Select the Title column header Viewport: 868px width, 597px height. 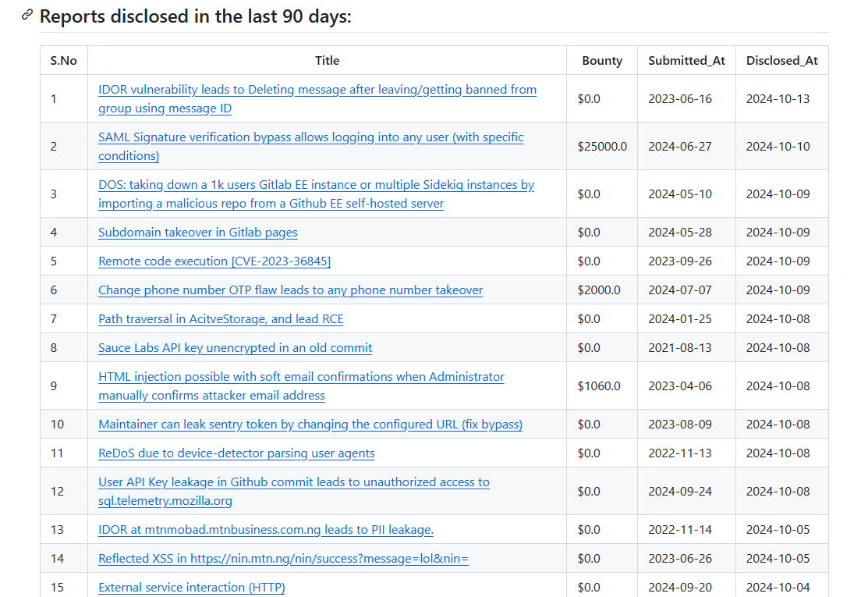(x=327, y=60)
